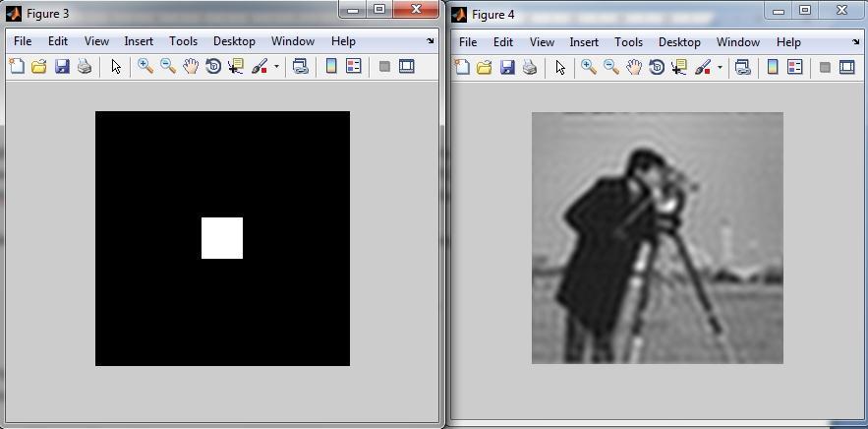The width and height of the screenshot is (868, 429).
Task: Open Help menu in Figure 3
Action: (x=343, y=41)
